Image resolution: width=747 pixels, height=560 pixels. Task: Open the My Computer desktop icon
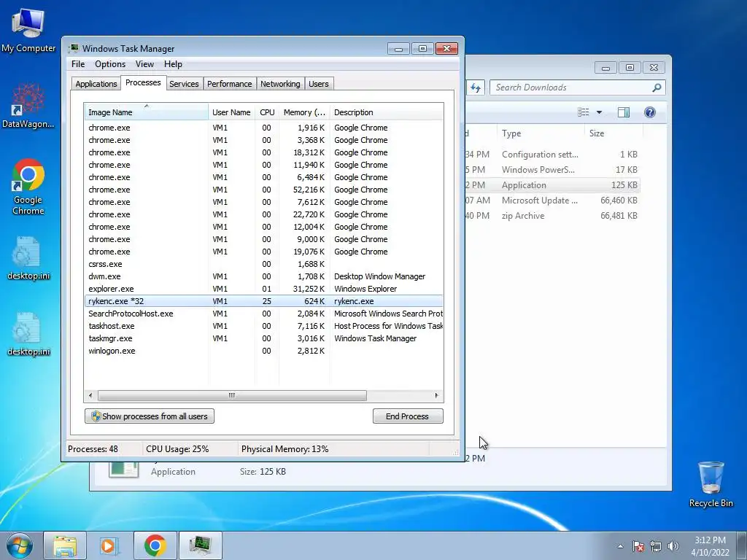pyautogui.click(x=28, y=30)
